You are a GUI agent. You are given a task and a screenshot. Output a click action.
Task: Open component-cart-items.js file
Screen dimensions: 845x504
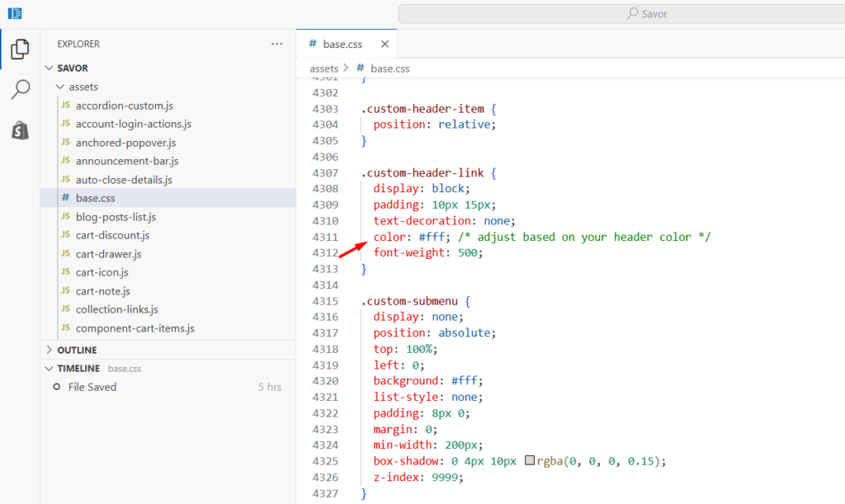(135, 328)
